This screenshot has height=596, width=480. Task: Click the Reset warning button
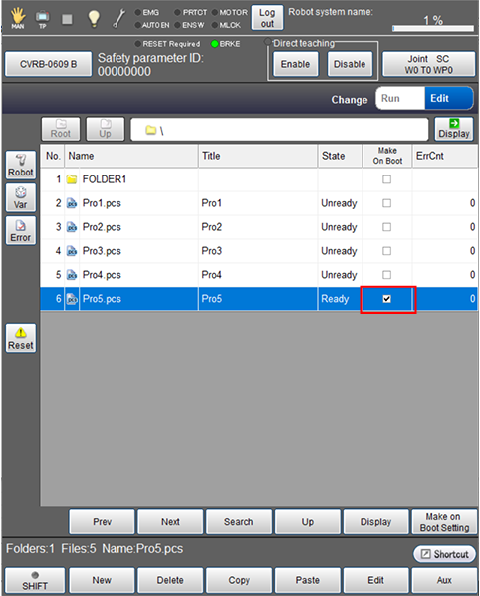[21, 338]
